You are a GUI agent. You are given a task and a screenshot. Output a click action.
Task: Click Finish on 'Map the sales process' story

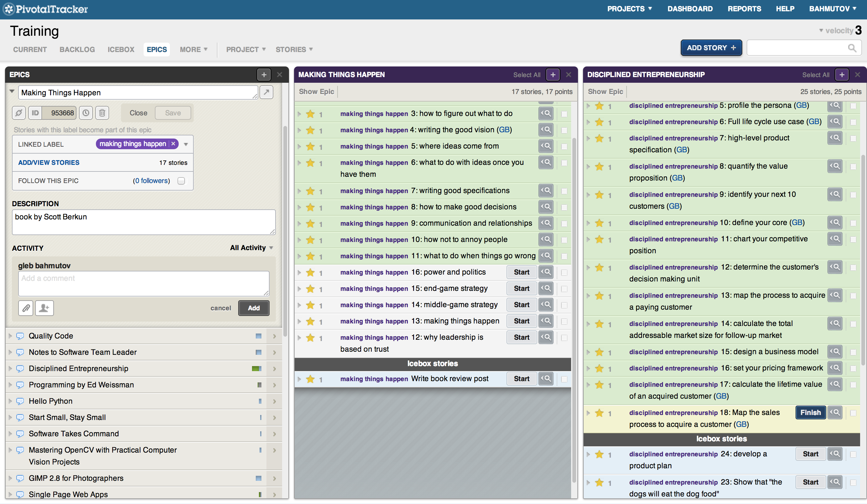[810, 412]
